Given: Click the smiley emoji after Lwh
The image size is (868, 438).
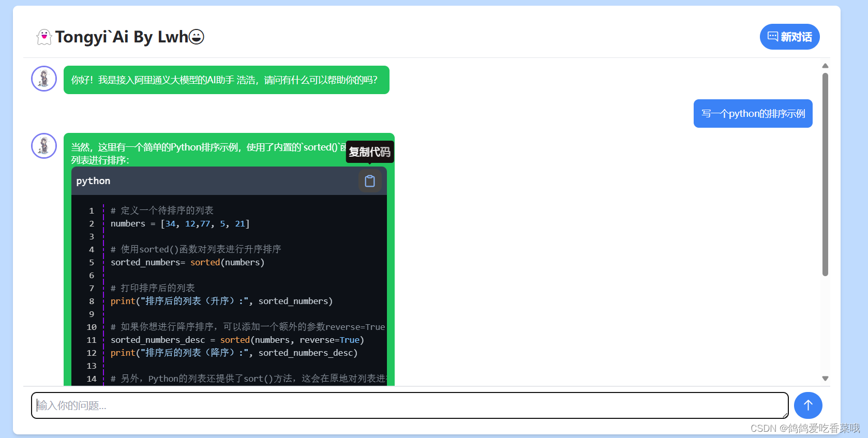Looking at the screenshot, I should (x=197, y=37).
